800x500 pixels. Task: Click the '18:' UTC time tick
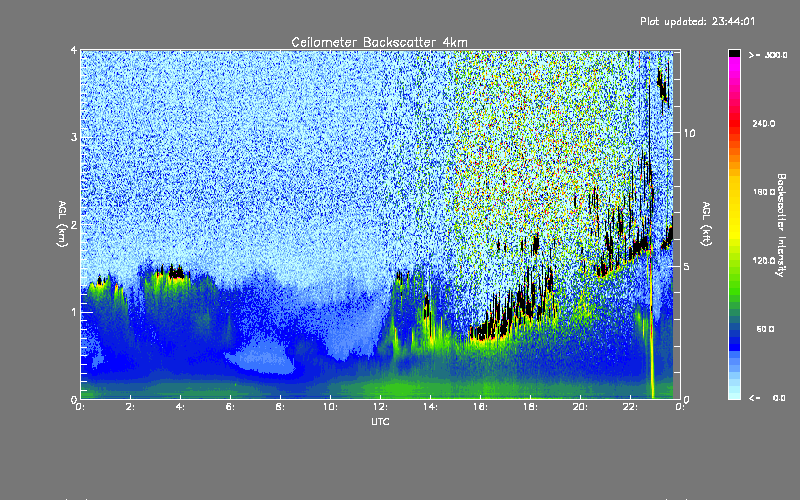pos(530,407)
